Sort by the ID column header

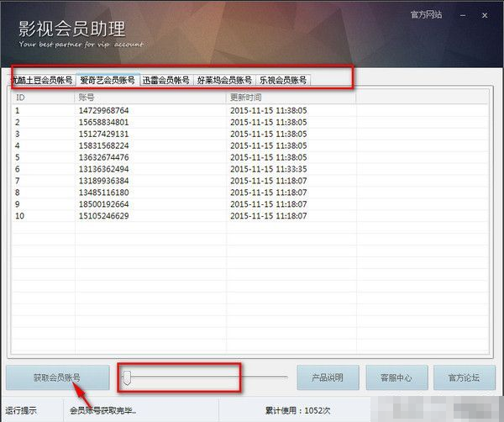click(x=42, y=98)
